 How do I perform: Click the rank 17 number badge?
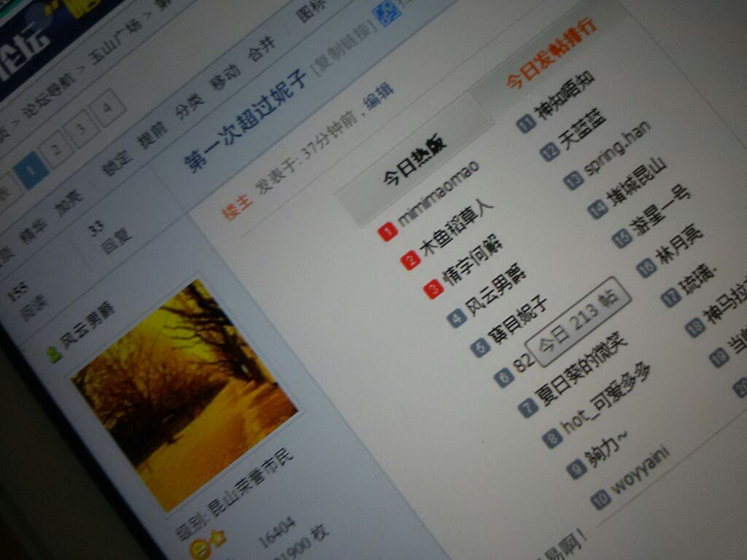coord(670,297)
